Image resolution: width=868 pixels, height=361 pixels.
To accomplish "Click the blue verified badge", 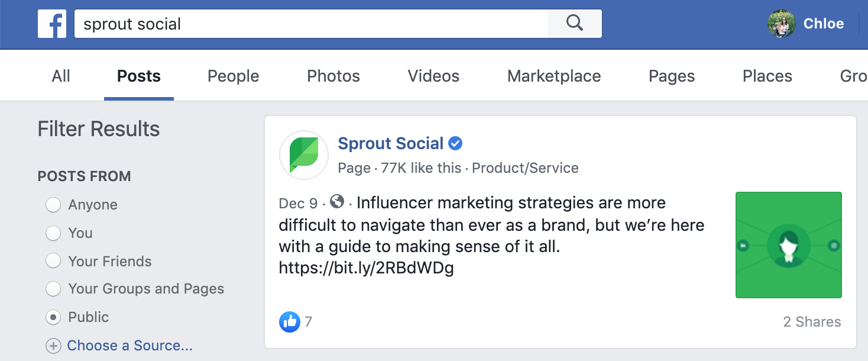I will click(x=455, y=143).
